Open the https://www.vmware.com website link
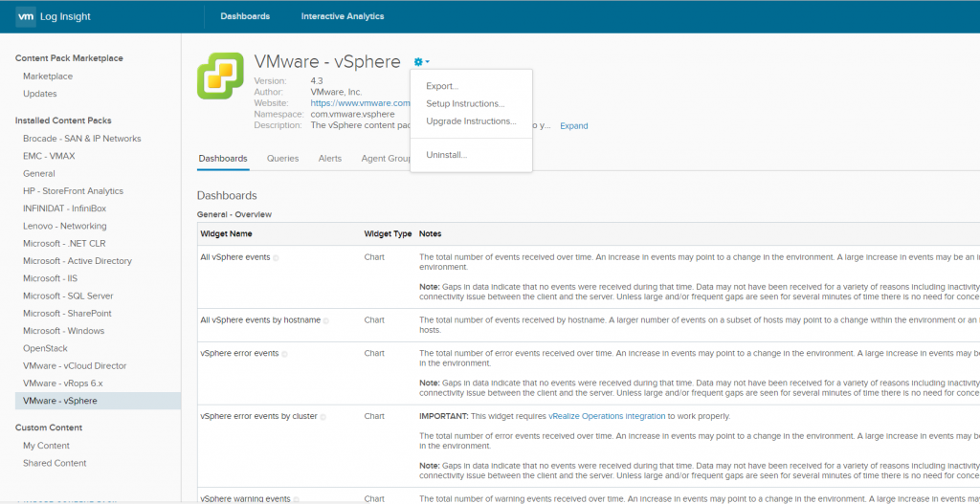The height and width of the screenshot is (504, 980). (361, 103)
